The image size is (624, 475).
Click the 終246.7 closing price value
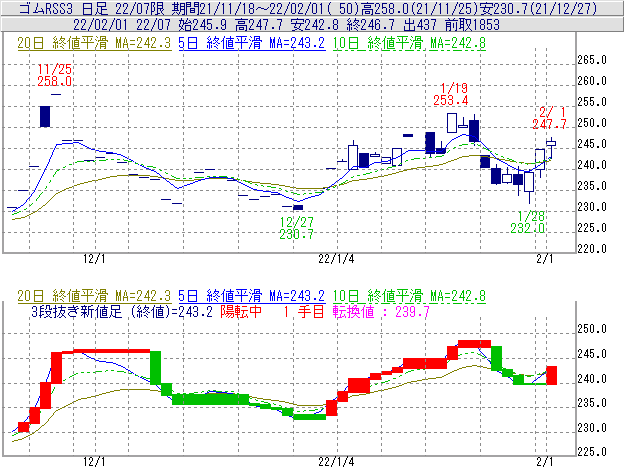click(371, 25)
